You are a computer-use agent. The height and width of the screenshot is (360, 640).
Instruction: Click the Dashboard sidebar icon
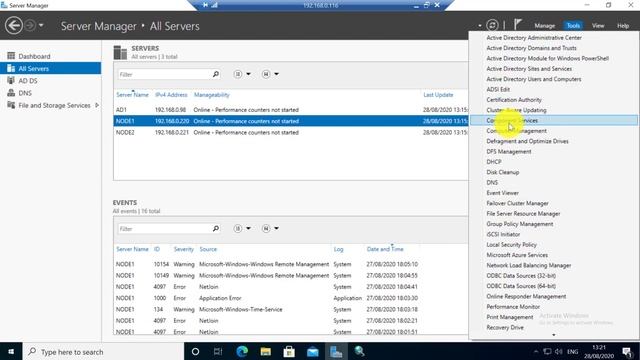pyautogui.click(x=11, y=56)
